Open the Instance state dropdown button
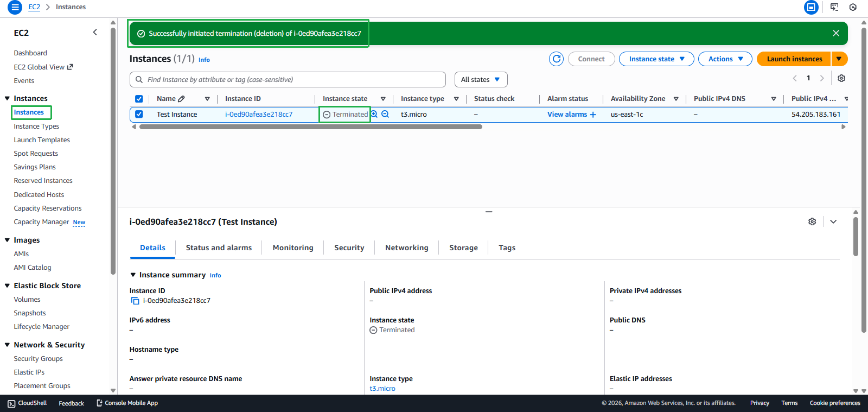The width and height of the screenshot is (868, 412). click(x=656, y=59)
